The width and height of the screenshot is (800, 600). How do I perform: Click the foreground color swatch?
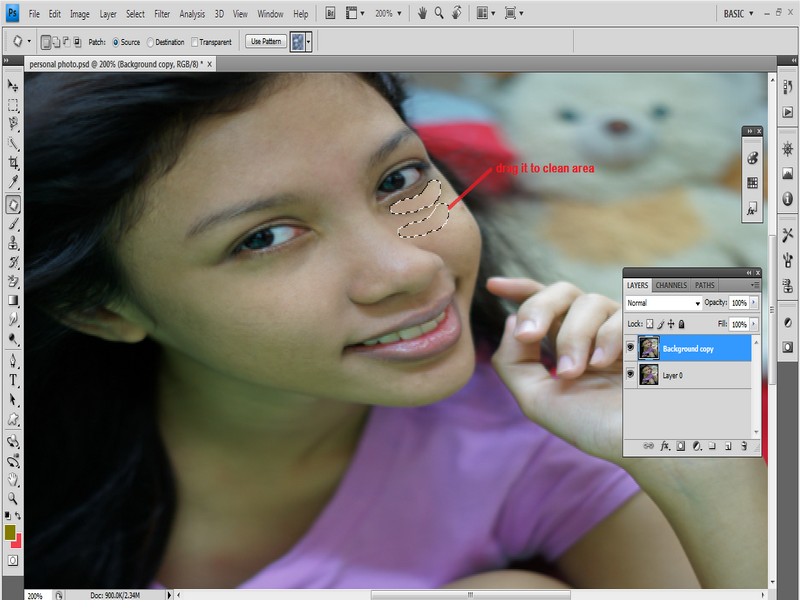pyautogui.click(x=10, y=532)
